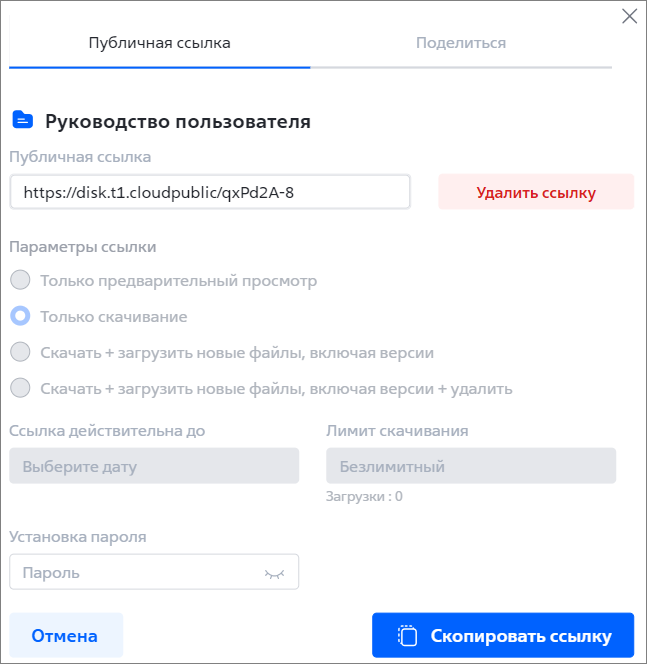Click the Отмена button

(x=66, y=635)
